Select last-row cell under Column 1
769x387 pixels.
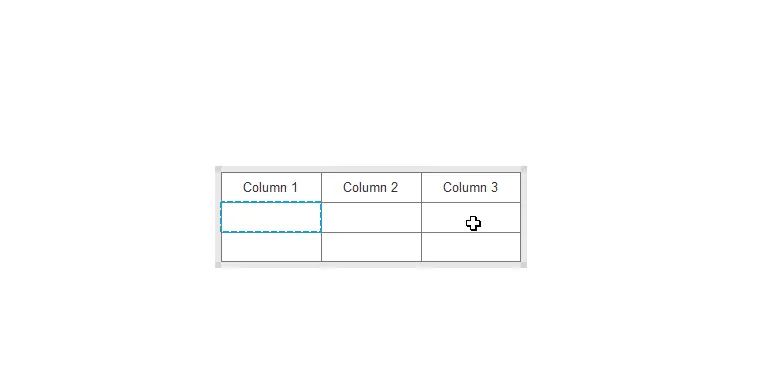pos(271,247)
